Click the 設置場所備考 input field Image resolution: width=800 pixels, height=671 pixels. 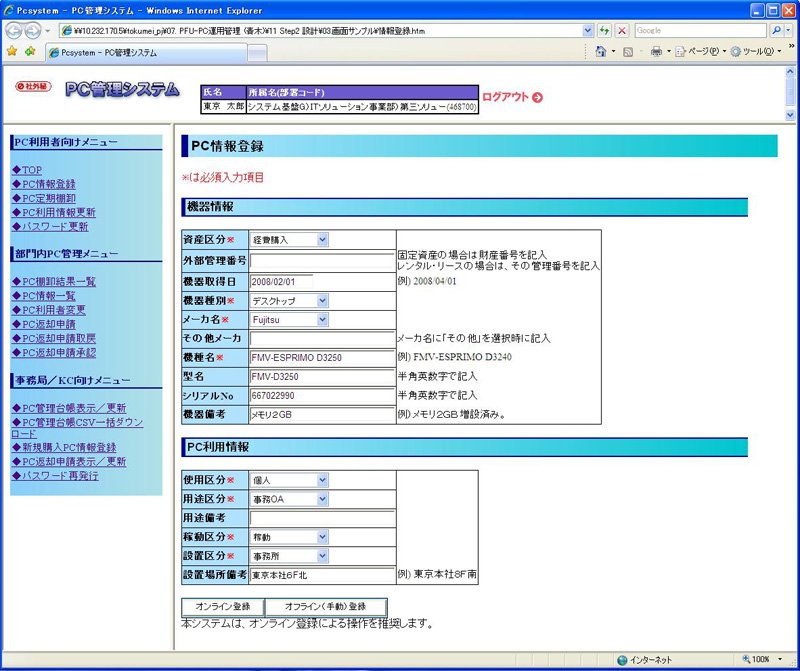click(x=322, y=575)
